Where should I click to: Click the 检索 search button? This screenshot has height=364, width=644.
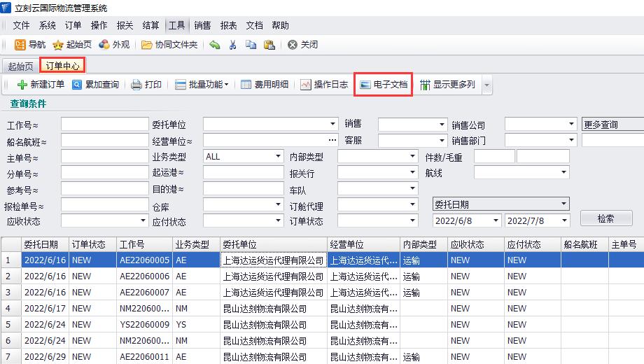pos(605,218)
